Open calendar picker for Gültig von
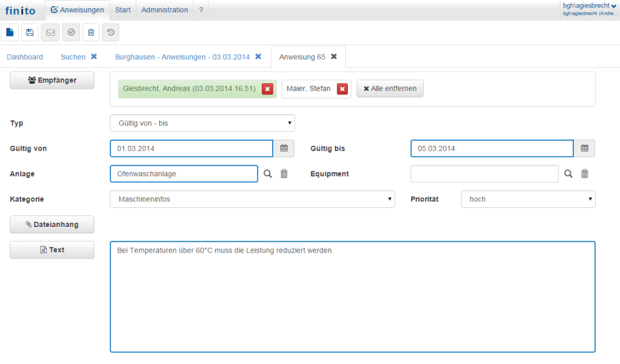The width and height of the screenshot is (620, 364). [284, 149]
